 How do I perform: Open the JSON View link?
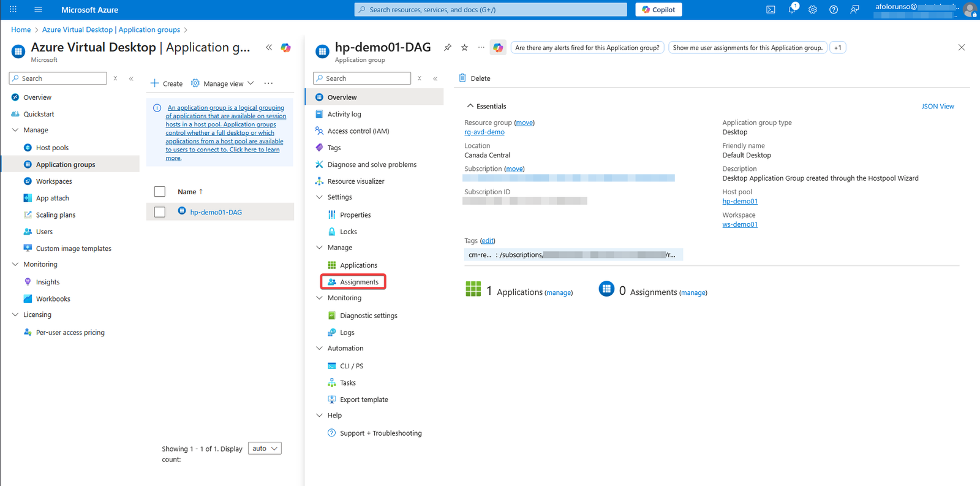tap(937, 107)
